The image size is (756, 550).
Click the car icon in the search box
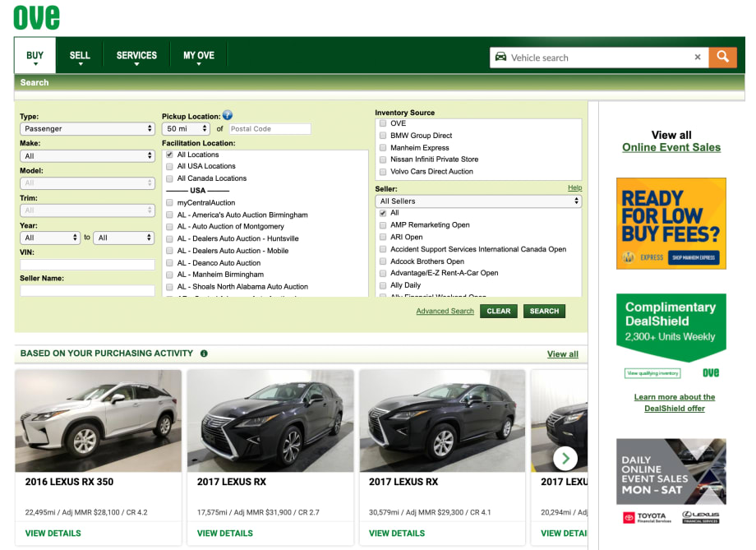[x=501, y=57]
